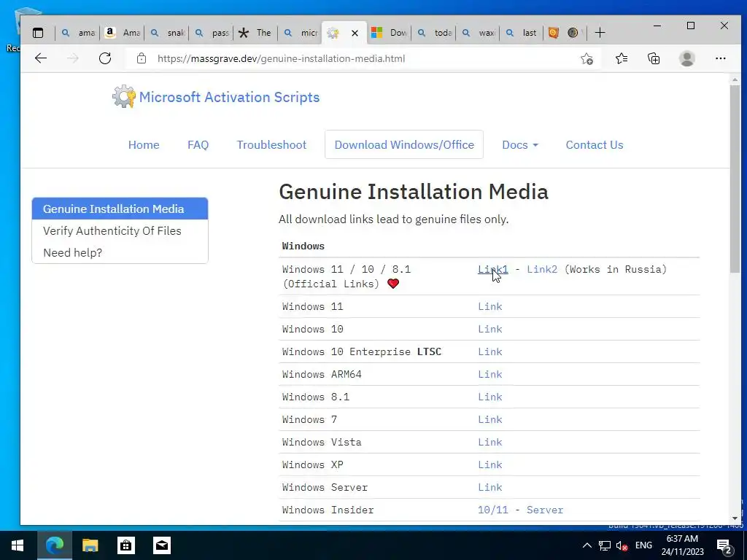Open the Contact Us page

594,145
